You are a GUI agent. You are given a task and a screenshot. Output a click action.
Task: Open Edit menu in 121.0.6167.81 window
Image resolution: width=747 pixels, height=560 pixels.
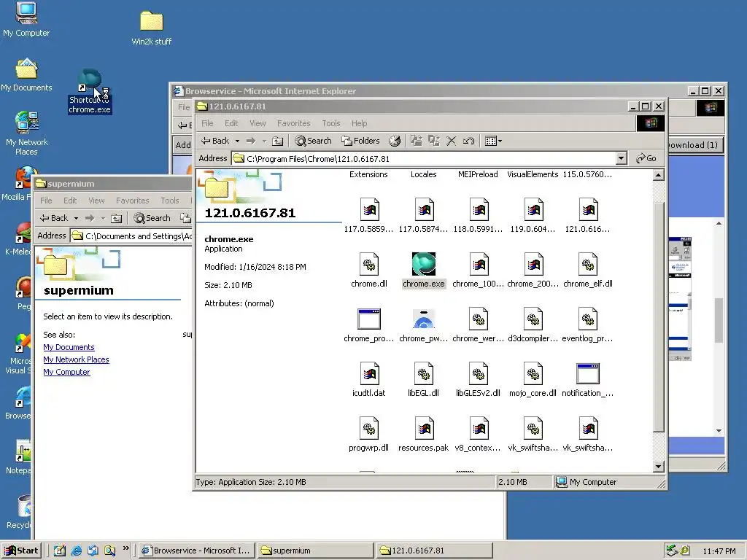pos(231,123)
